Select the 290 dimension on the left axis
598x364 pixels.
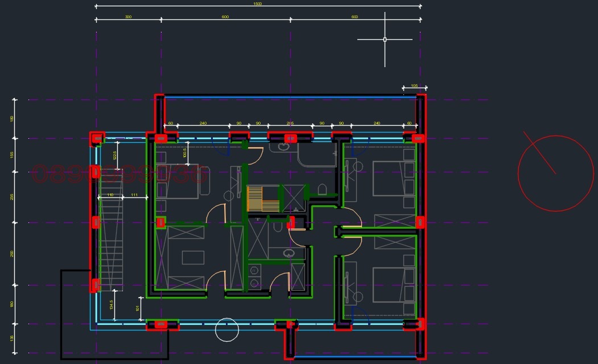pyautogui.click(x=12, y=254)
